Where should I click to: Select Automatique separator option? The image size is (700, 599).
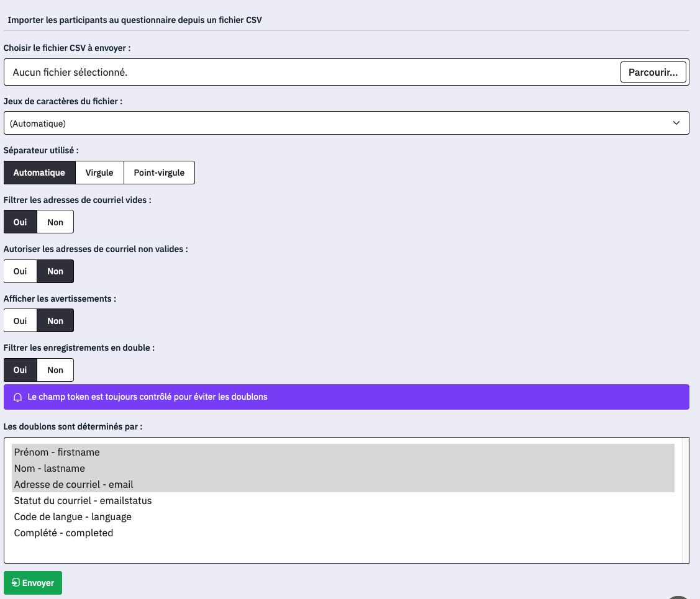point(39,173)
